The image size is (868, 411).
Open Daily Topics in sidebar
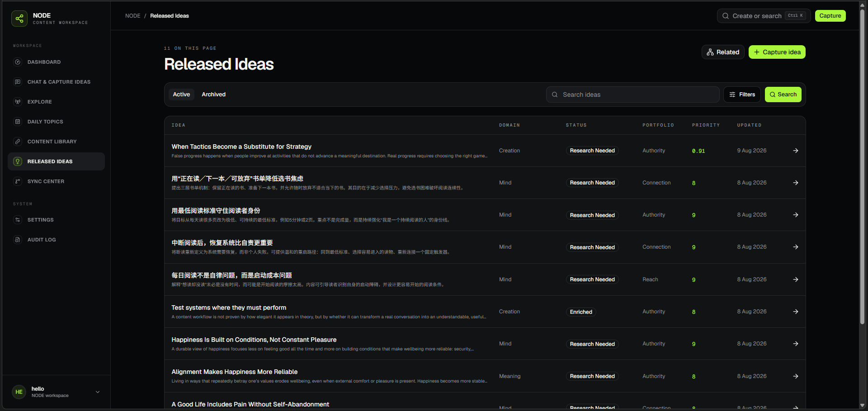click(56, 122)
